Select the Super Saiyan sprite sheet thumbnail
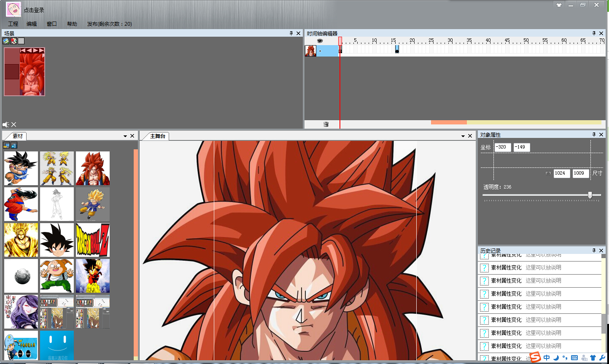The height and width of the screenshot is (364, 609). (57, 168)
